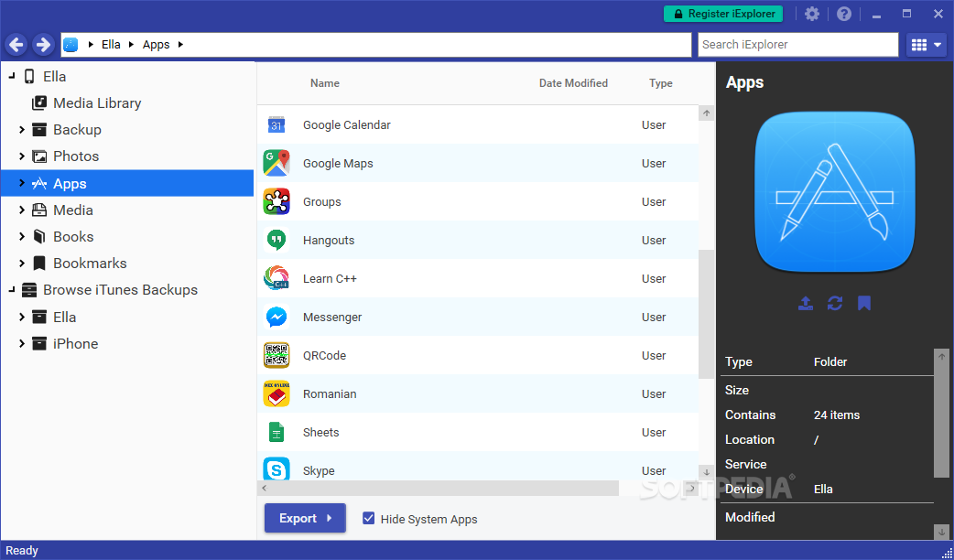Click the Browse iTunes Backups label
This screenshot has height=560, width=954.
(x=121, y=290)
